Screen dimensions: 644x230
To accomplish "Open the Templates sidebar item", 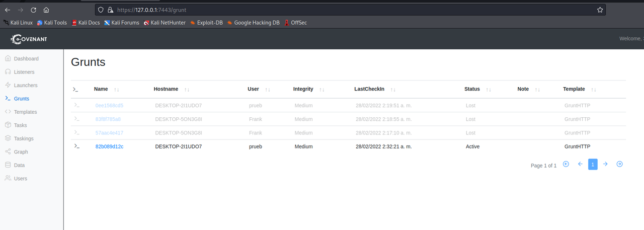I will pyautogui.click(x=21, y=112).
